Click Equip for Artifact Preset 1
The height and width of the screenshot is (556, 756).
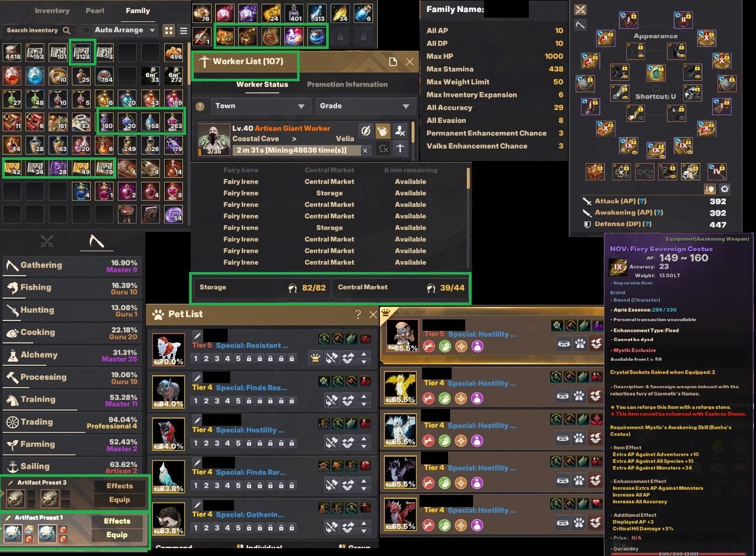coord(117,535)
